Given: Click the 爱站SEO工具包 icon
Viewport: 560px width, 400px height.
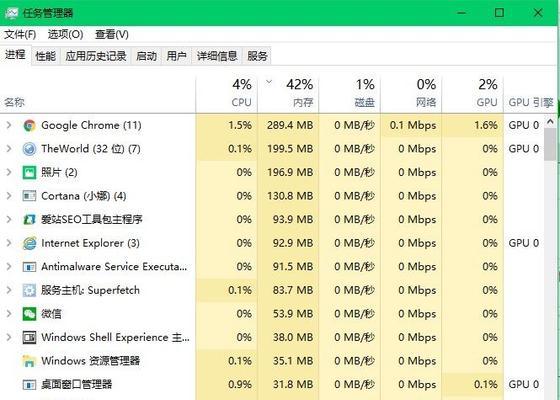Looking at the screenshot, I should [x=29, y=220].
